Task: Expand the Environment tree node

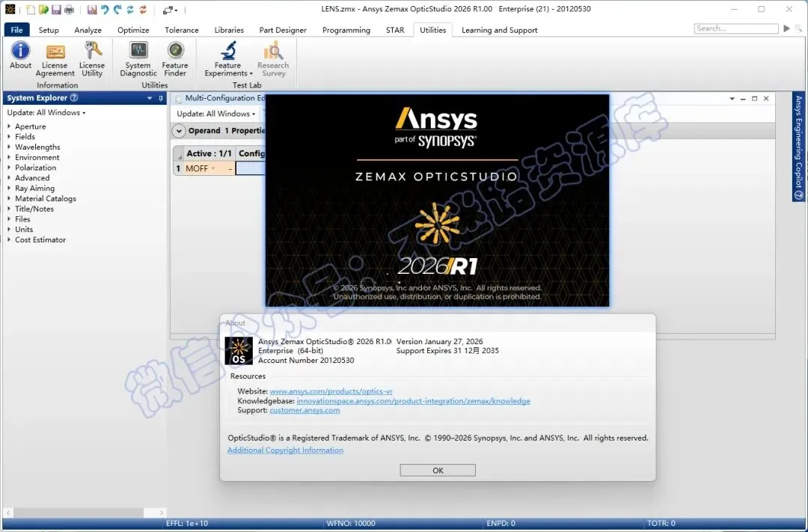Action: [x=9, y=157]
